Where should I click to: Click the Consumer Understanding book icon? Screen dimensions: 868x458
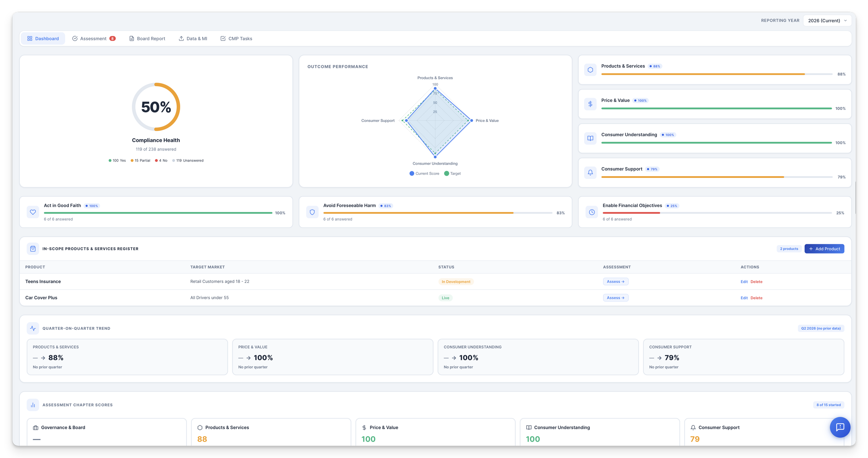[x=590, y=138]
